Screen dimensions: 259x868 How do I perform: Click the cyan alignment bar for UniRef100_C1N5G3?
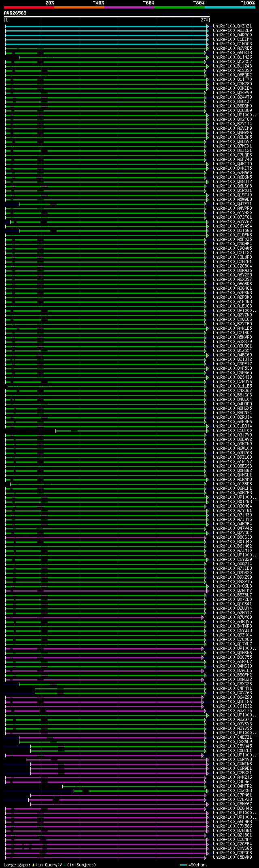click(106, 44)
